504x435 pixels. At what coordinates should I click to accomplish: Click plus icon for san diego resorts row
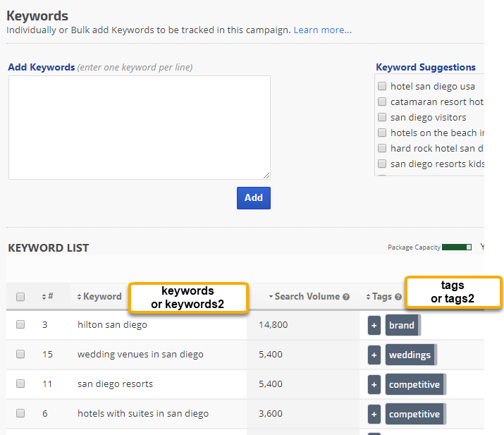pos(374,385)
